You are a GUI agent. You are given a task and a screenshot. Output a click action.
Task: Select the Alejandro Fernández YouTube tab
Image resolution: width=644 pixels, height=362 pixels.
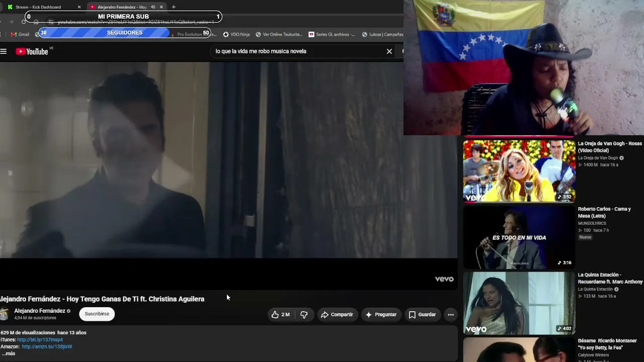tap(122, 7)
